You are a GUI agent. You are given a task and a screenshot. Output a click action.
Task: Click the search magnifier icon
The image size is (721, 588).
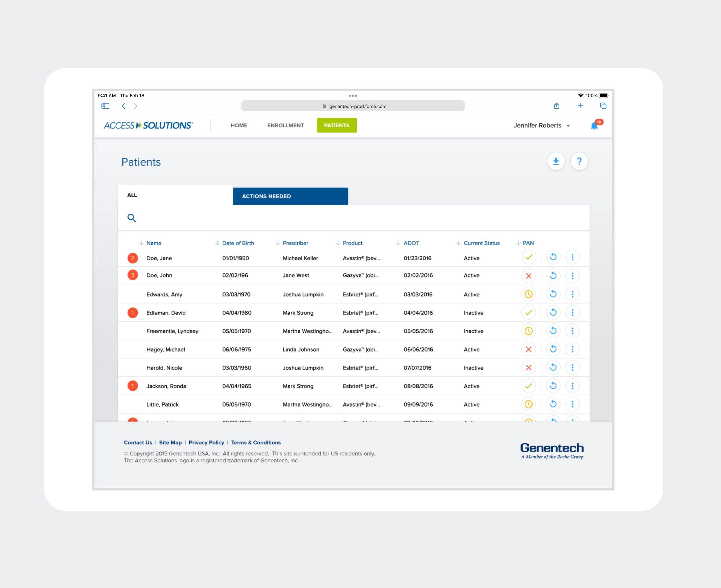point(131,218)
